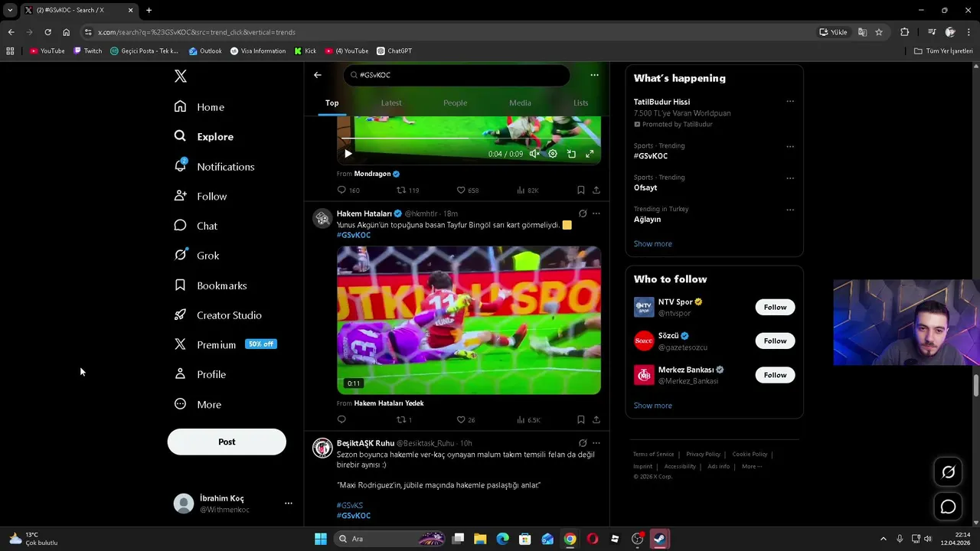Follow NTV Spor
This screenshot has width=980, height=551.
coord(775,307)
